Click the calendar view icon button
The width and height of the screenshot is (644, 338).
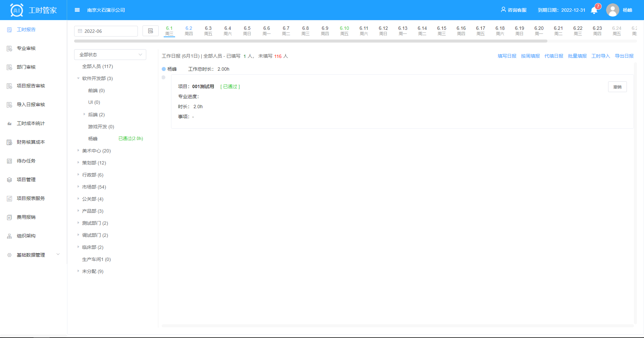[x=151, y=31]
